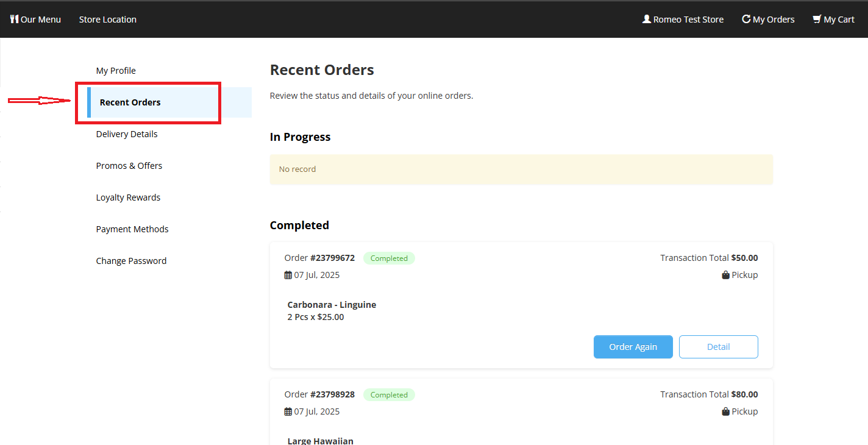Click the Pickup bag icon for order #23799672
Viewport: 868px width, 445px height.
pyautogui.click(x=726, y=274)
